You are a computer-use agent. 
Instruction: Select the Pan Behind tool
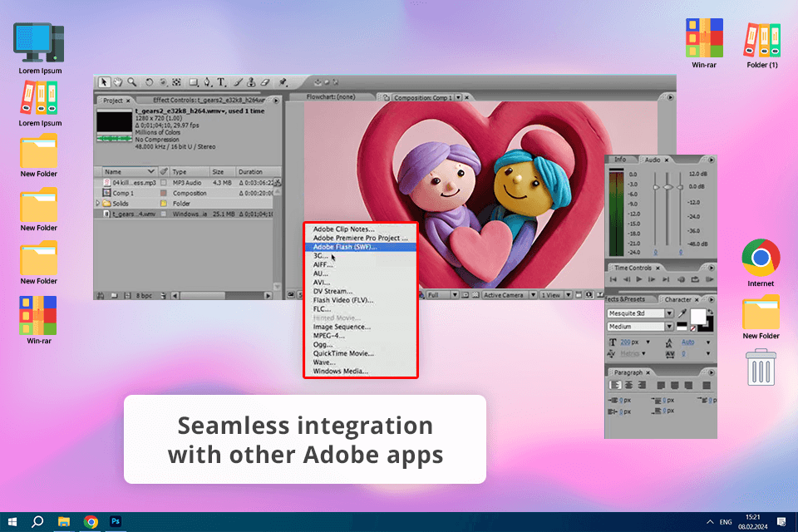point(176,82)
